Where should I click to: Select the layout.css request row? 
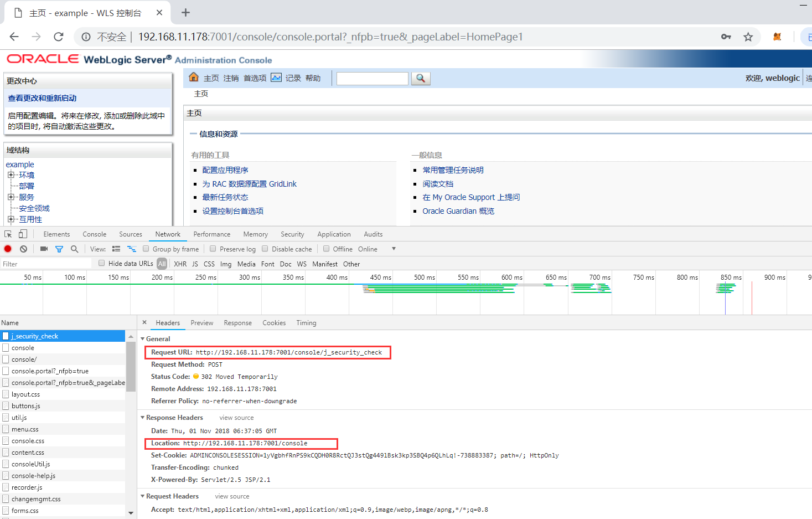[x=63, y=394]
